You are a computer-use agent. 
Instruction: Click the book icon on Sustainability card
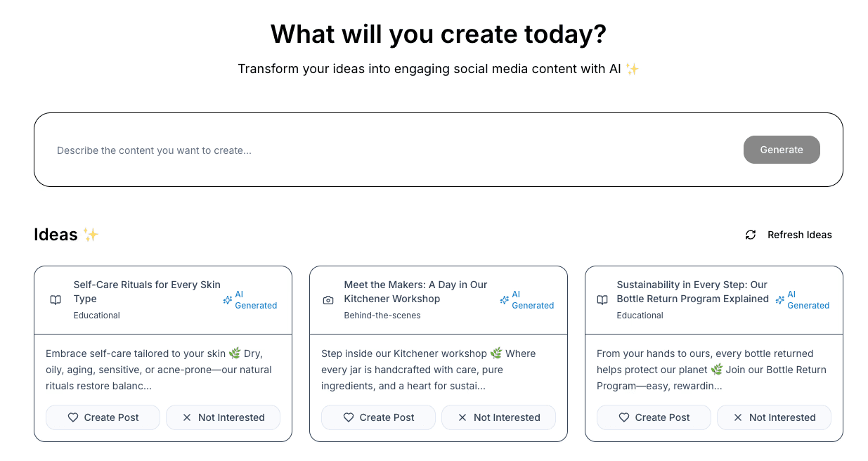[x=602, y=300]
